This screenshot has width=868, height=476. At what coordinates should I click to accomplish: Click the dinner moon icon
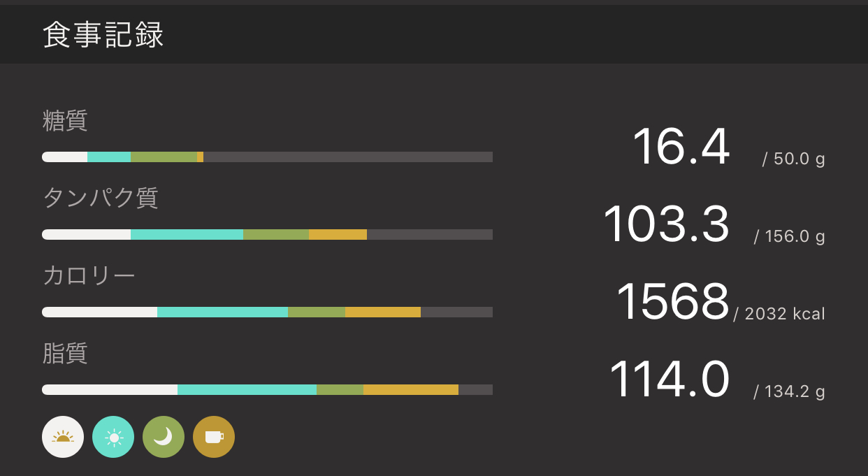(x=164, y=437)
